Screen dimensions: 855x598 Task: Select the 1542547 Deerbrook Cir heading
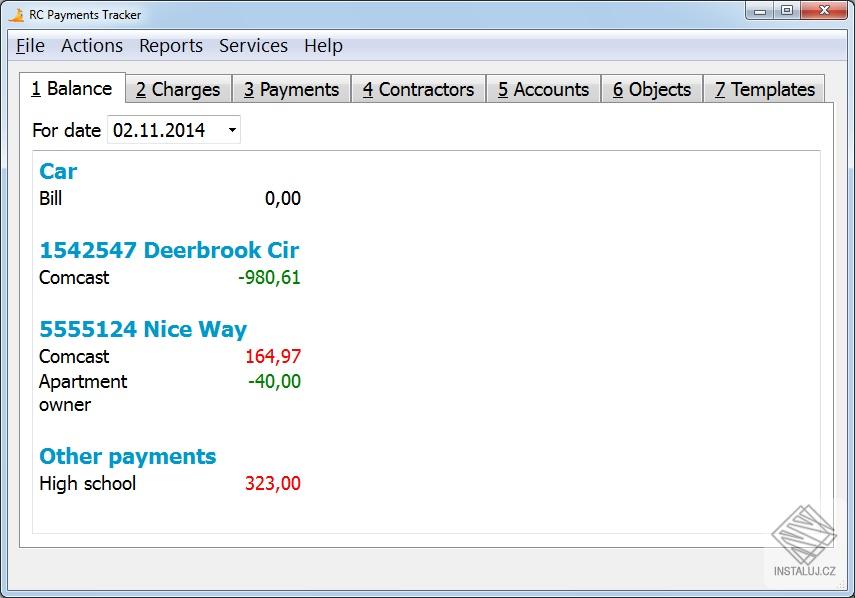[169, 250]
